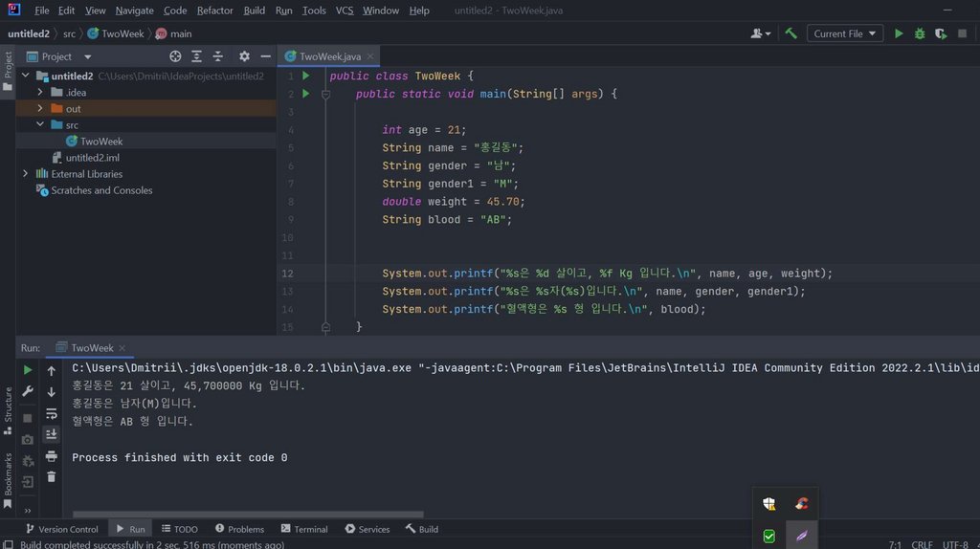Click the Version Control button at bottom
The image size is (980, 549).
[61, 529]
